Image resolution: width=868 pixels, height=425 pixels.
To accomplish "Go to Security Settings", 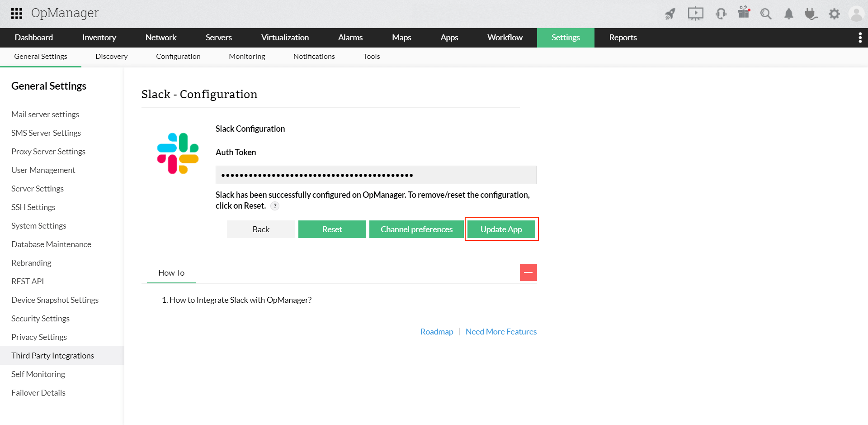I will pos(41,319).
